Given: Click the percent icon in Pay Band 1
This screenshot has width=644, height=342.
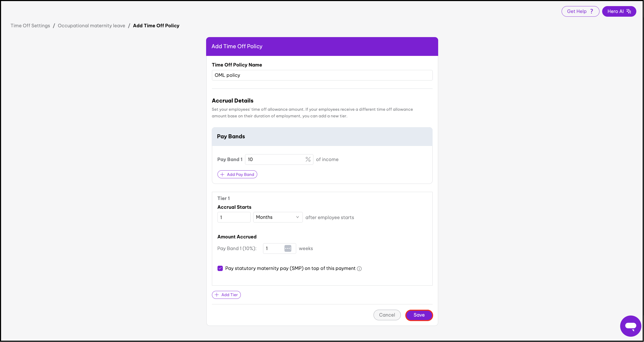Looking at the screenshot, I should coord(308,159).
